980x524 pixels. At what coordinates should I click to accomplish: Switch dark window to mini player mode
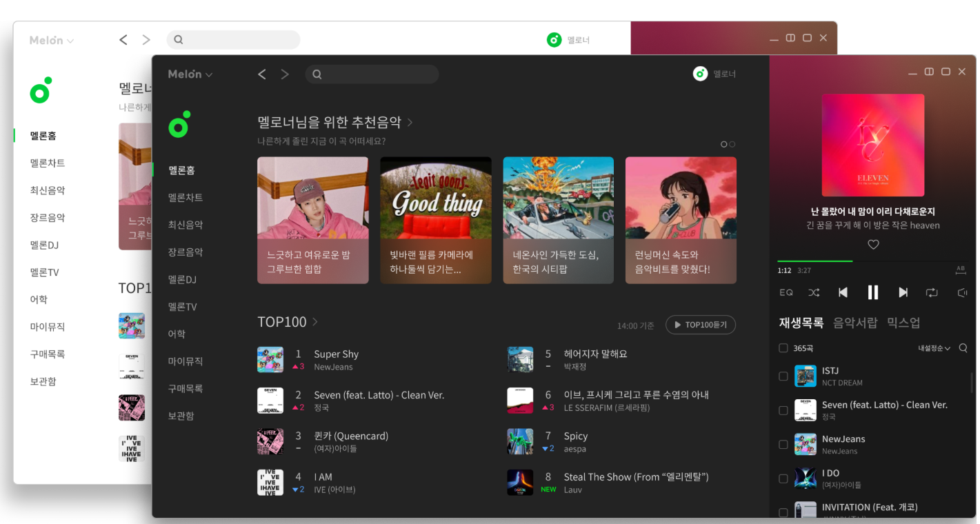[x=929, y=72]
